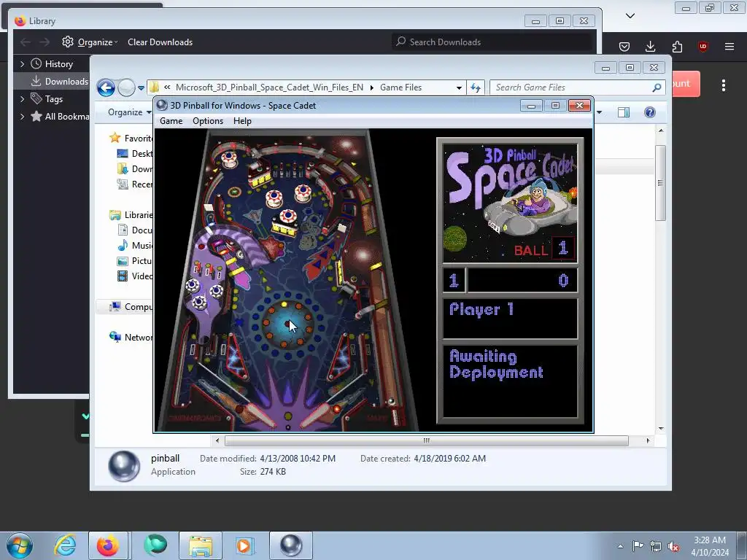Viewport: 747px width, 560px height.
Task: Select Pictures library in Explorer
Action: pyautogui.click(x=135, y=261)
